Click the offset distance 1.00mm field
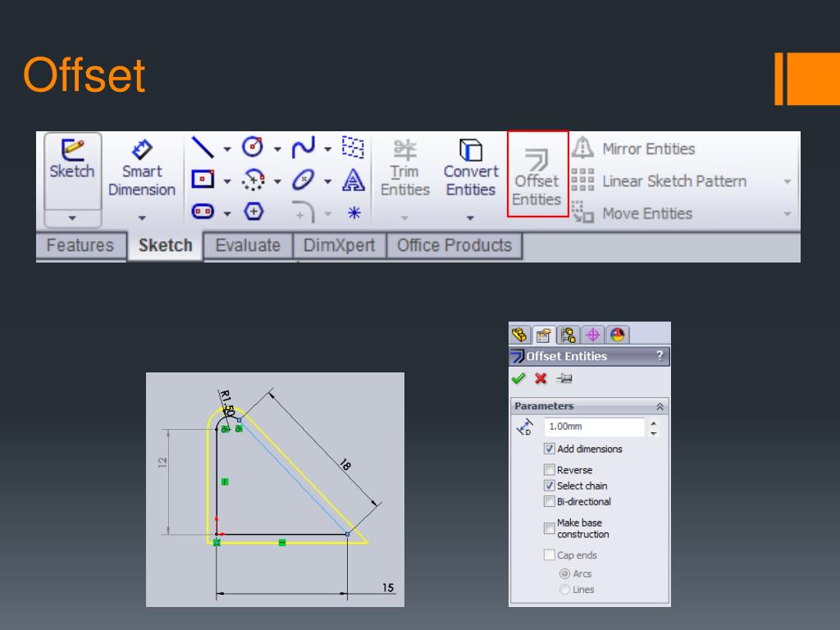The width and height of the screenshot is (840, 630). click(x=594, y=427)
